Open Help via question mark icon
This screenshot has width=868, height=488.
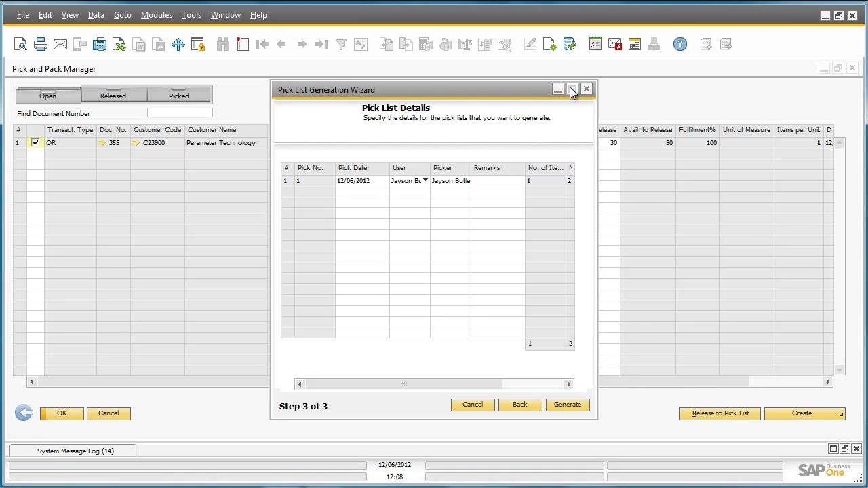pyautogui.click(x=680, y=45)
